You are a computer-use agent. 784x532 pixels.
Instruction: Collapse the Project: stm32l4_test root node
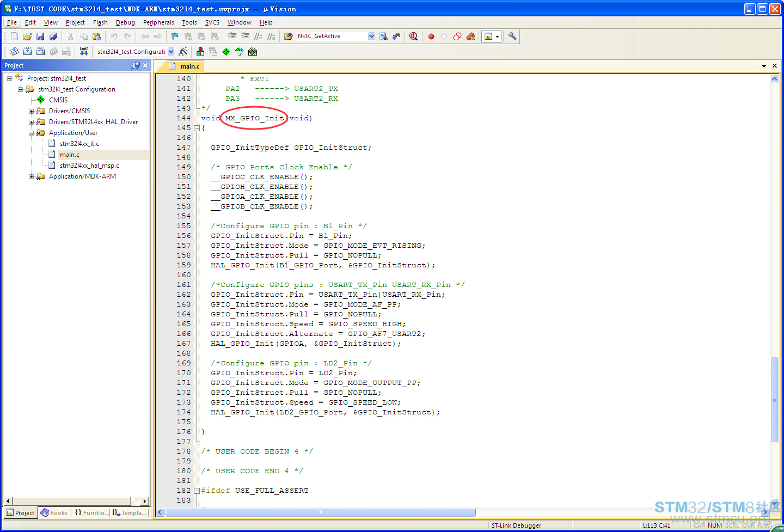[x=9, y=78]
